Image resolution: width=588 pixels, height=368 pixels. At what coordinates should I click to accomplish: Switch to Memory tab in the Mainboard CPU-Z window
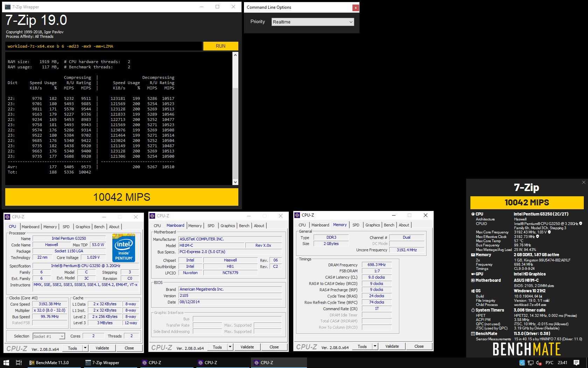195,226
